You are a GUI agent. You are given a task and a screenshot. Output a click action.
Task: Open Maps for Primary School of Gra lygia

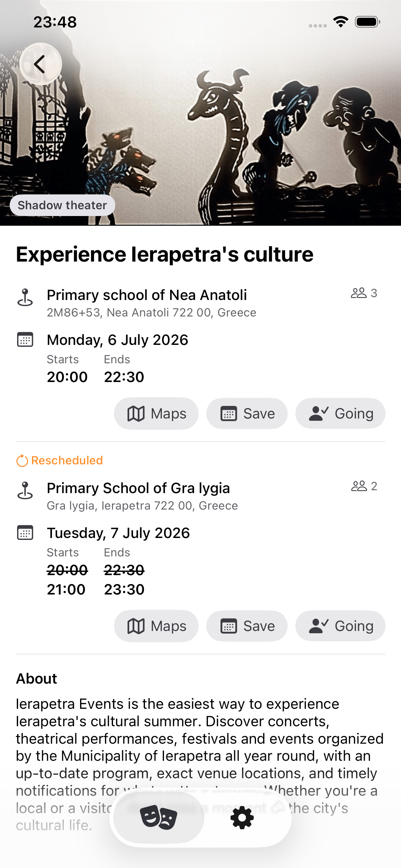(156, 626)
